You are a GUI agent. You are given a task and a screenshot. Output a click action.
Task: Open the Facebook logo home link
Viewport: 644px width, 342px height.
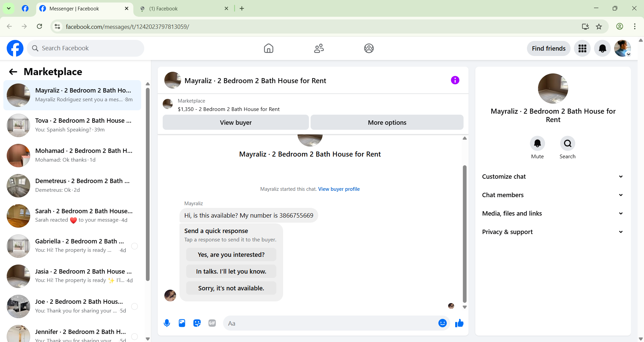pos(15,48)
